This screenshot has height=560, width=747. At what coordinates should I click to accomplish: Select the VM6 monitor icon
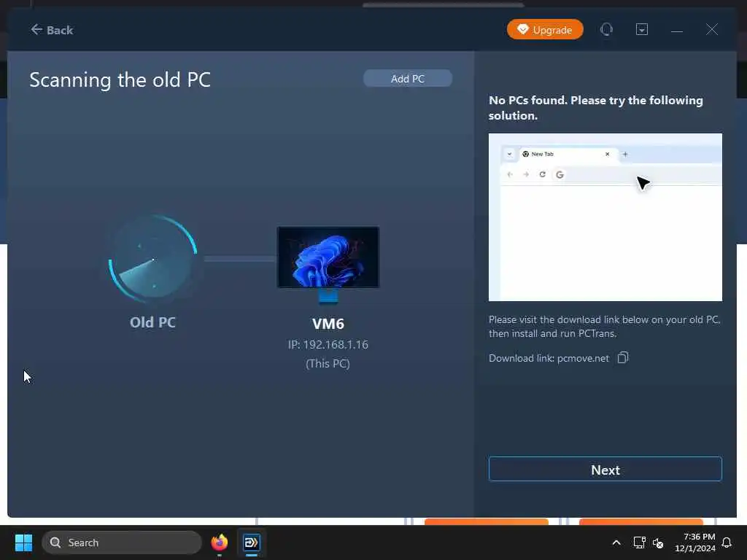tap(328, 265)
